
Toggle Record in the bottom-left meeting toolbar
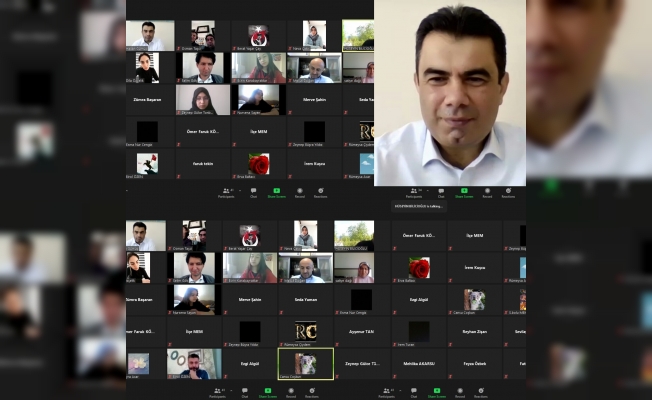pos(291,391)
